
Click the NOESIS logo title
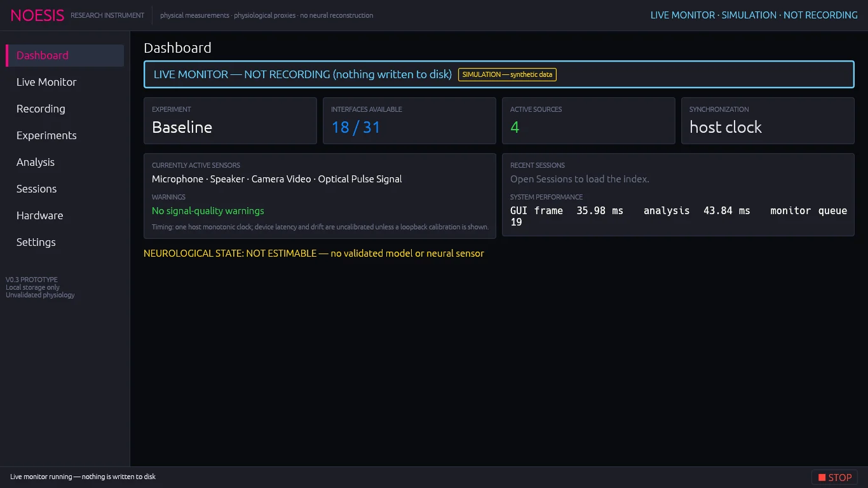click(x=37, y=15)
